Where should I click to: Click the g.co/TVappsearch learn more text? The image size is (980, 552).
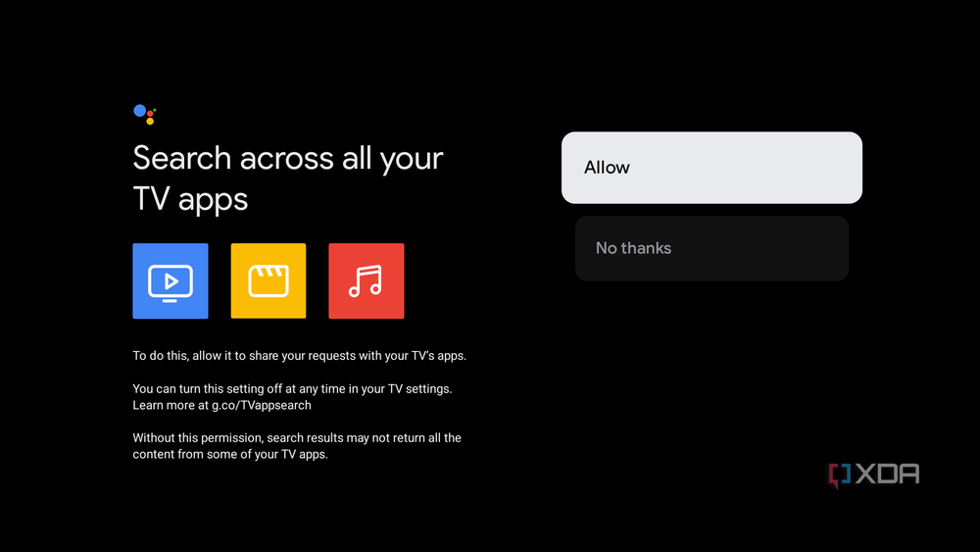point(221,405)
